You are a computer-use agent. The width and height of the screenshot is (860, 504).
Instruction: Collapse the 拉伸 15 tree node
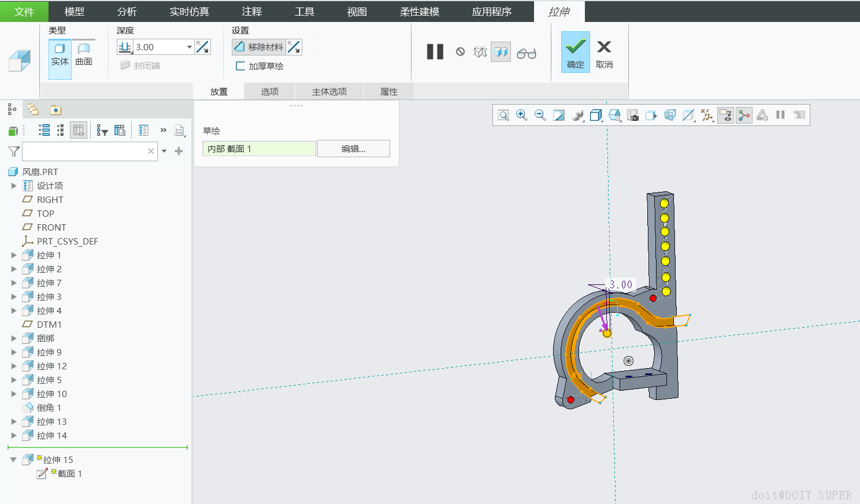click(13, 460)
